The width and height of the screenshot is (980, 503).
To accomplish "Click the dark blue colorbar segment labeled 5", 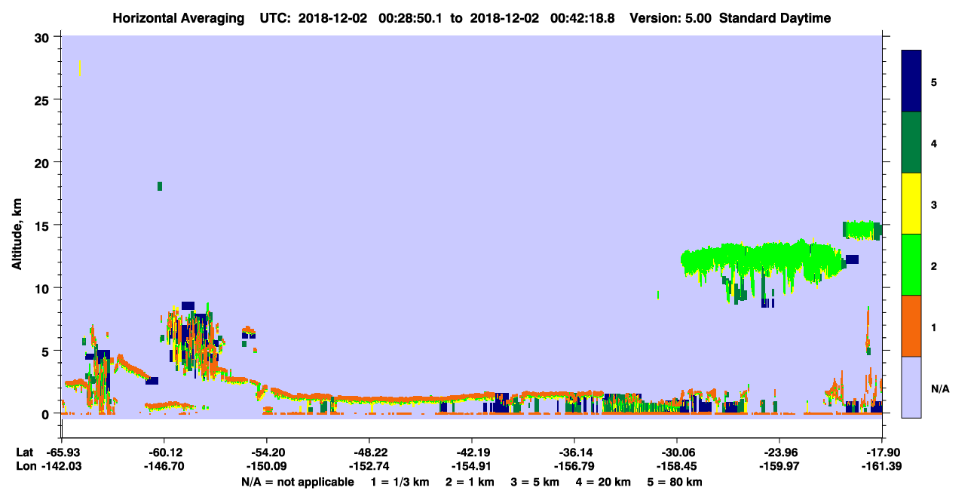I will pos(911,81).
